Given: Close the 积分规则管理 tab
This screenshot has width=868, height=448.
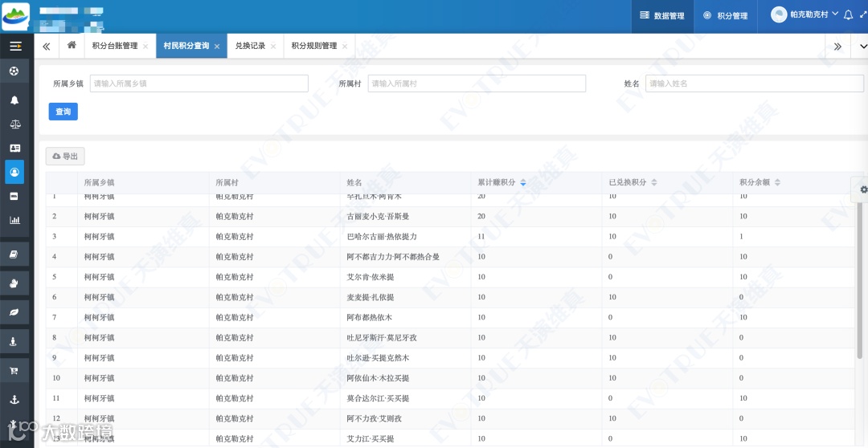Looking at the screenshot, I should [345, 47].
